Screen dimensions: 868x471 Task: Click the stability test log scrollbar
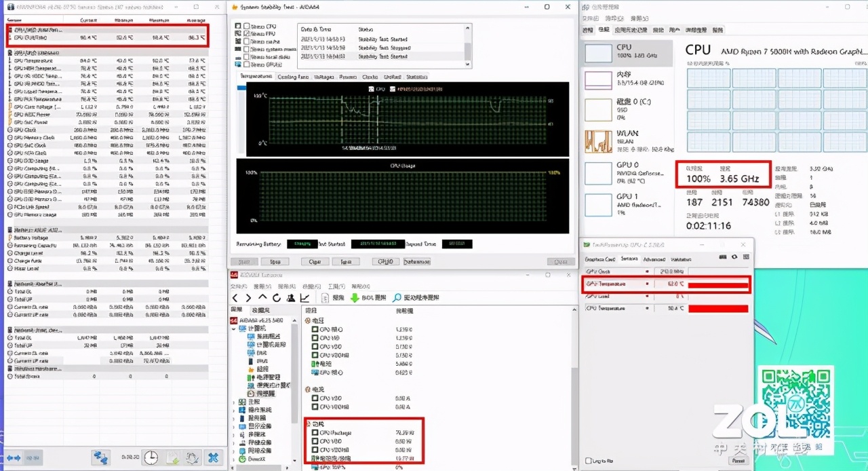pyautogui.click(x=468, y=46)
